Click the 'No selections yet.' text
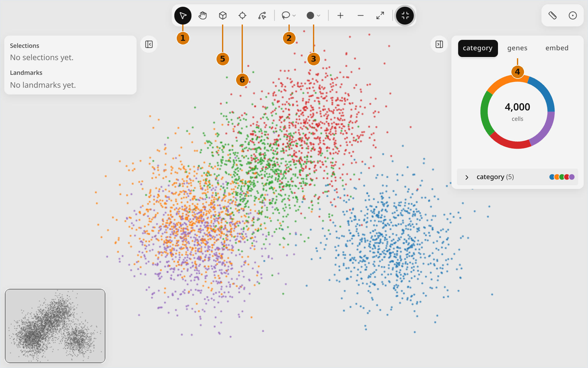Screen dimensions: 588x368 click(x=42, y=58)
